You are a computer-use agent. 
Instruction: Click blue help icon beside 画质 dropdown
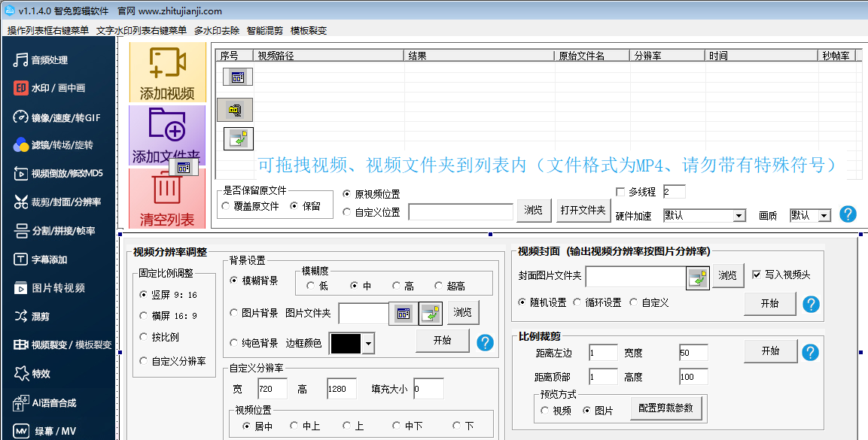(x=848, y=214)
